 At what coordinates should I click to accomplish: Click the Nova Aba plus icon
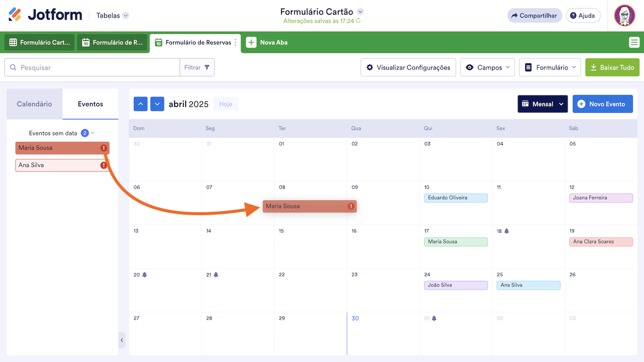tap(251, 43)
